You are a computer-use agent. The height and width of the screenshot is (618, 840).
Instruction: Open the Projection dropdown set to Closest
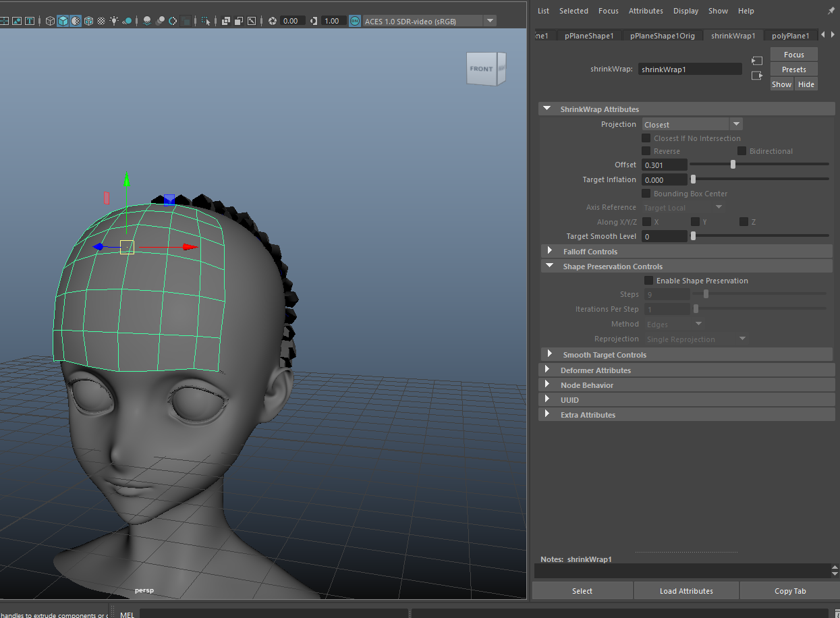pos(692,124)
